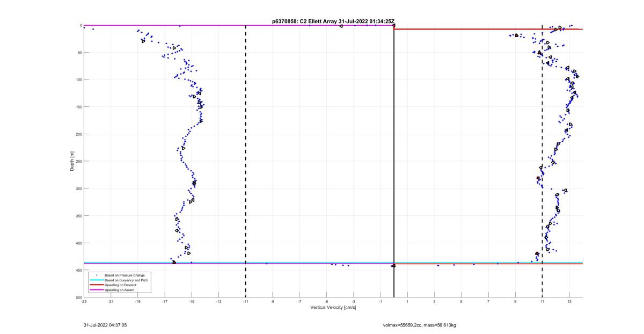This screenshot has height=334, width=644.
Task: Click positive x-axis tick label '11'
Action: (x=543, y=302)
